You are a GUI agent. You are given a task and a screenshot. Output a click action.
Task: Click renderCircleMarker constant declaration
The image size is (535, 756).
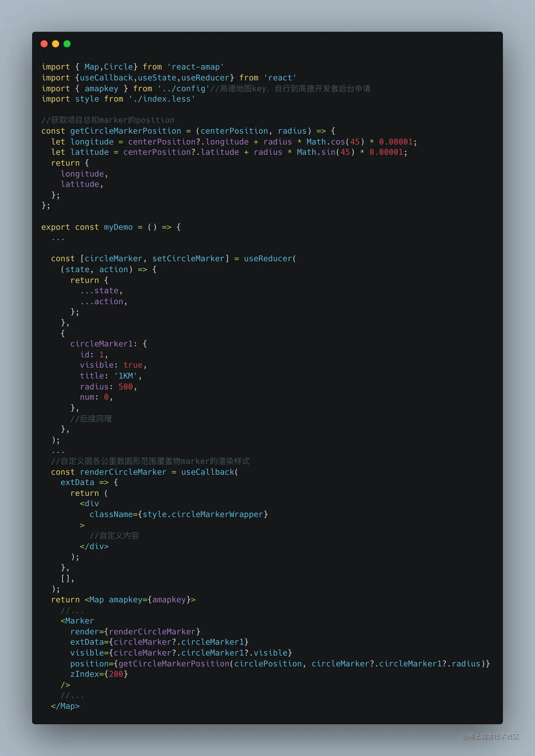pyautogui.click(x=123, y=472)
